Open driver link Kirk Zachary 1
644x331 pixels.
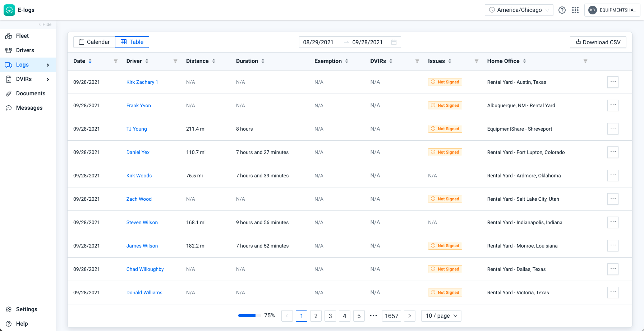142,82
